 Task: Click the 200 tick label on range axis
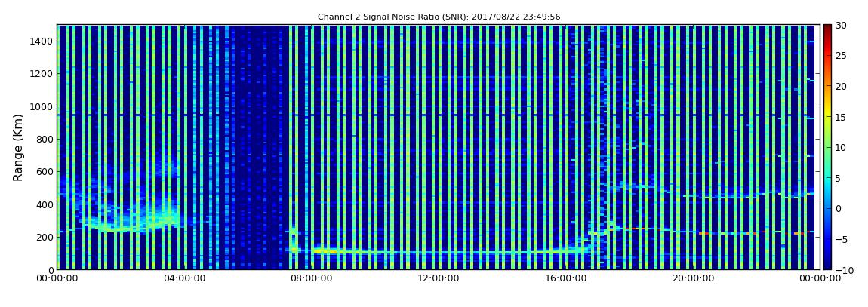coord(44,237)
